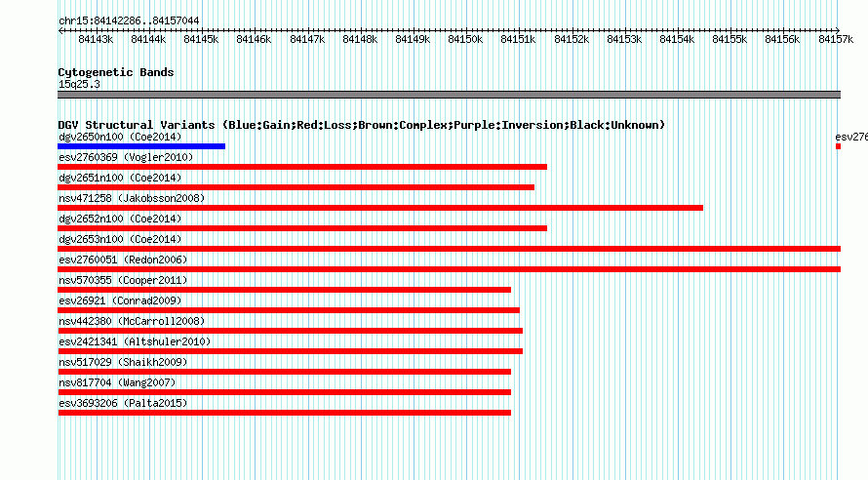Image resolution: width=868 pixels, height=480 pixels.
Task: Open the dgv2651n100 (Coe2014) variant label
Action: click(x=120, y=178)
